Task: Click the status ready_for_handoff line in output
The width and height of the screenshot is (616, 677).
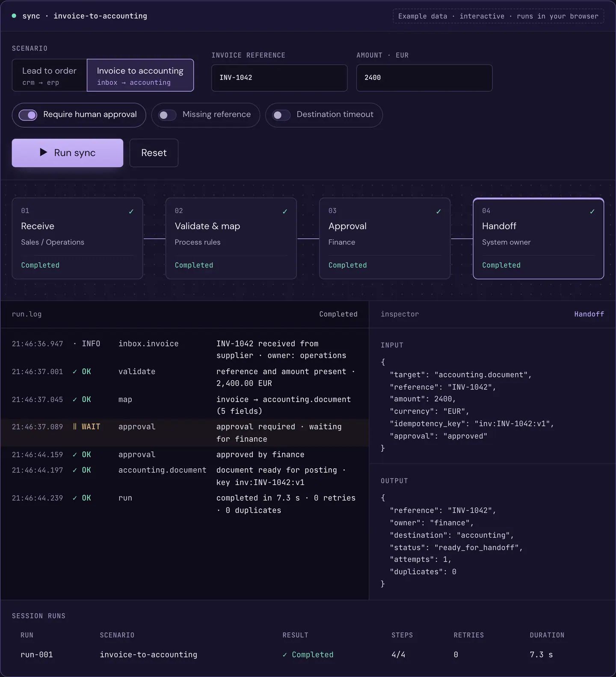Action: point(456,547)
